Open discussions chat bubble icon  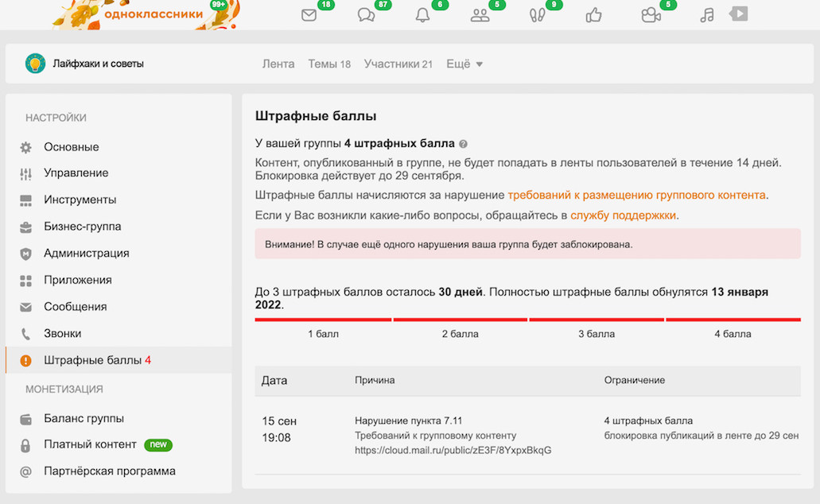[366, 15]
